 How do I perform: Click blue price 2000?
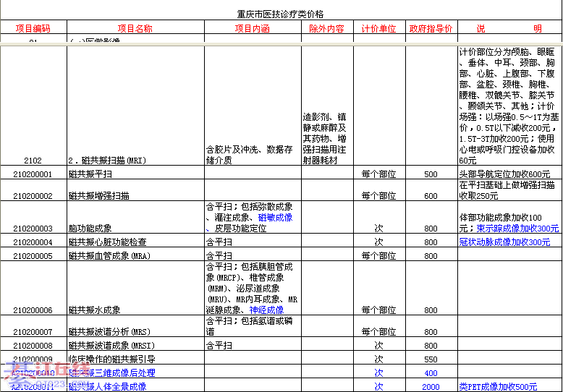431,387
